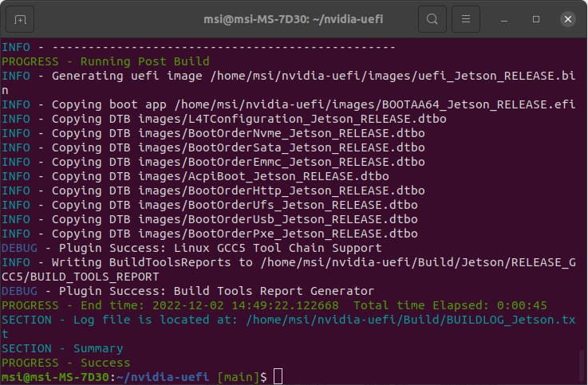Image resolution: width=588 pixels, height=385 pixels.
Task: Click the L4TConfiguration_Jetson_RELEASE.dtbo line
Action: [x=224, y=119]
